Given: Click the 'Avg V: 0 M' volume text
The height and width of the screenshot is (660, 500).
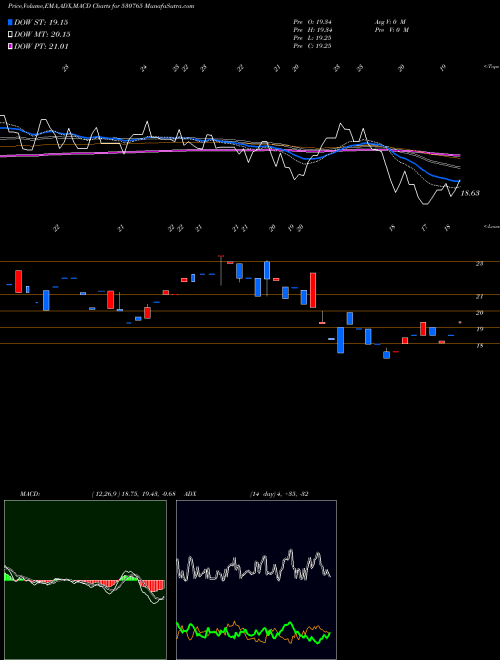Looking at the screenshot, I should (x=389, y=22).
